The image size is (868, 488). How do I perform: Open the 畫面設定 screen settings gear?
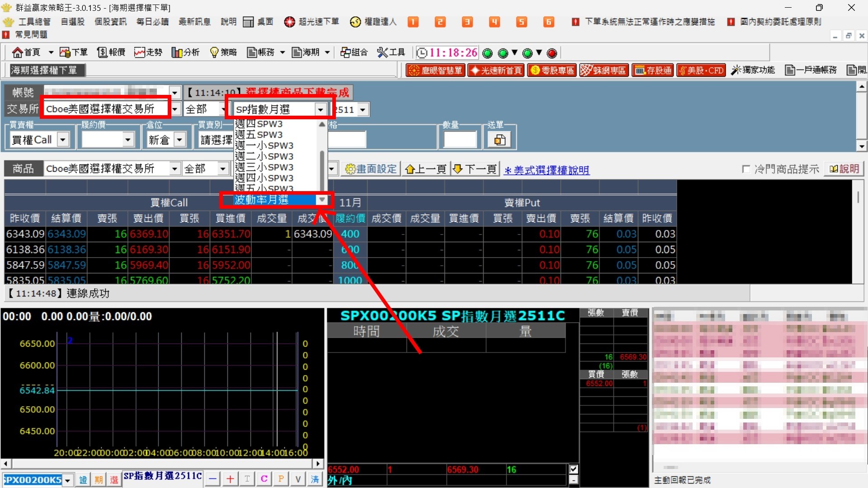coord(371,169)
